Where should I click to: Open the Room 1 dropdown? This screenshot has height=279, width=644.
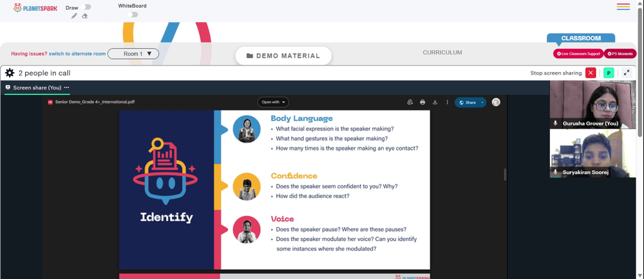point(133,53)
